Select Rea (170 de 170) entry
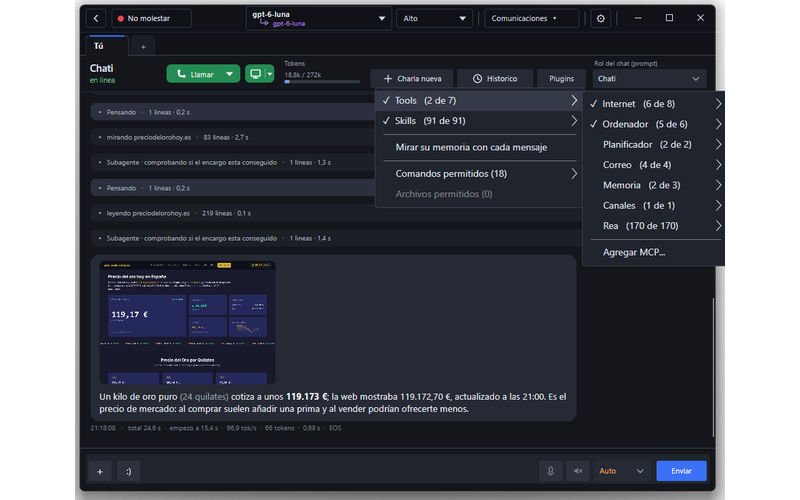Image resolution: width=800 pixels, height=500 pixels. pyautogui.click(x=655, y=226)
